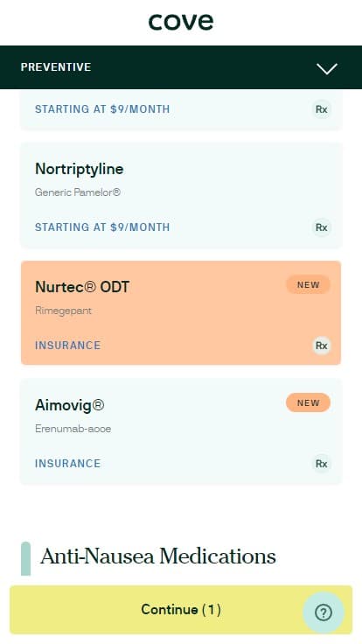Click the NEW badge on Nurtec ODT
The width and height of the screenshot is (362, 644).
(309, 284)
